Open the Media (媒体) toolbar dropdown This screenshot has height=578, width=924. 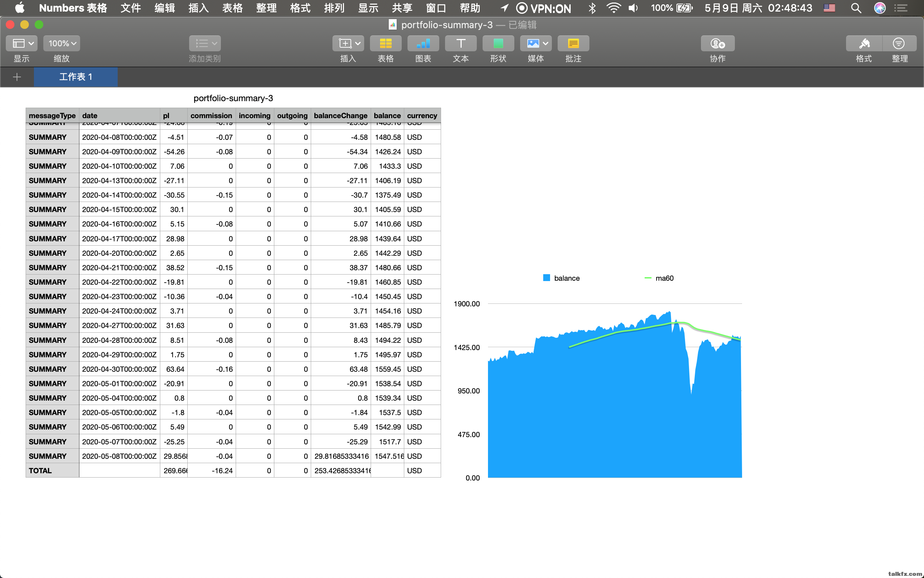[536, 44]
